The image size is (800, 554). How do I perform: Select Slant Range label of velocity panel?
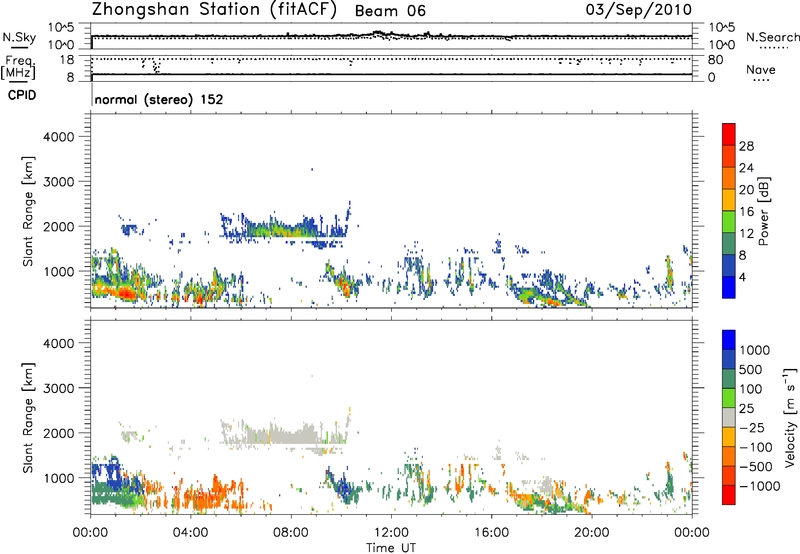[x=28, y=418]
